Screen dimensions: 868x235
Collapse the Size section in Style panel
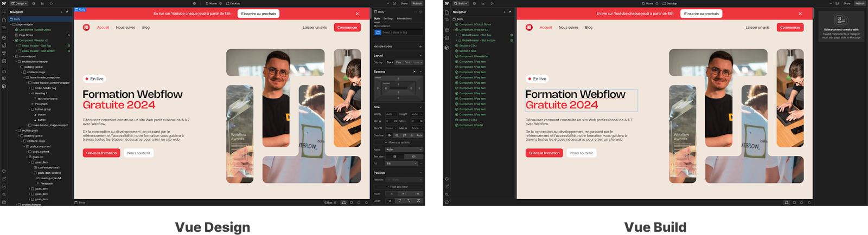point(420,107)
